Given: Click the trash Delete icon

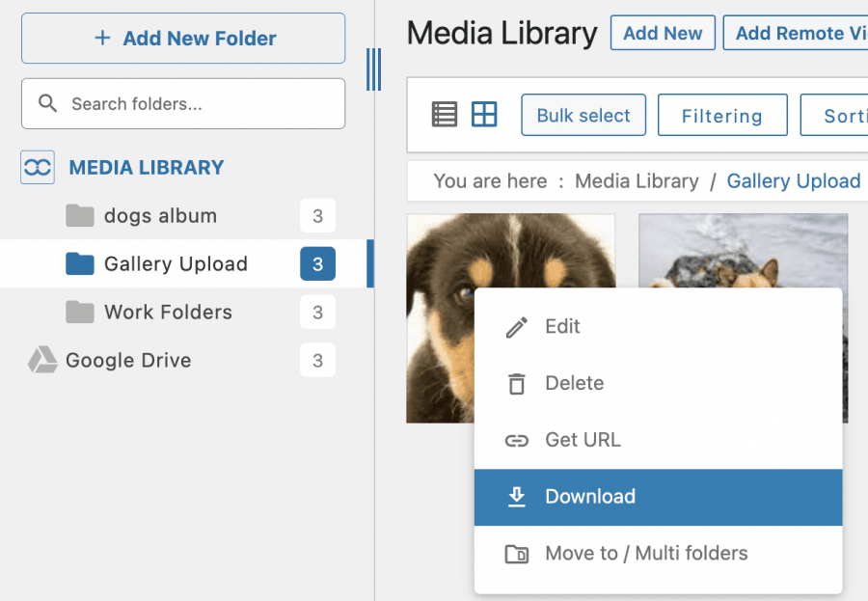Looking at the screenshot, I should [x=517, y=384].
